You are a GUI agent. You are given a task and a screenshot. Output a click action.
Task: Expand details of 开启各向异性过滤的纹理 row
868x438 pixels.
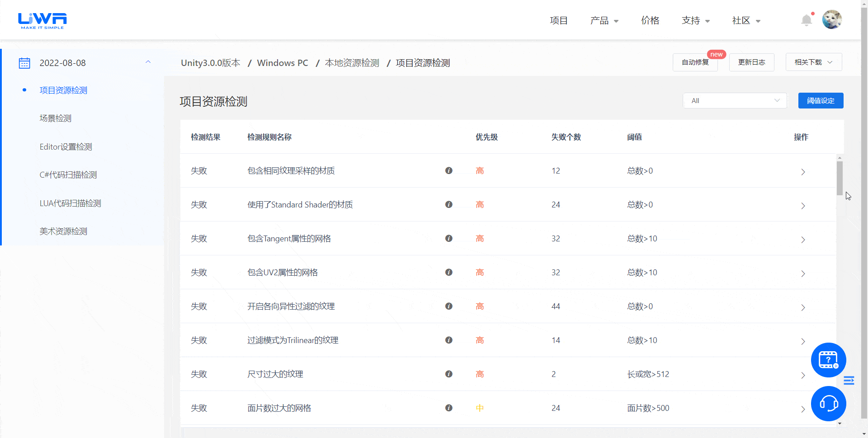[x=803, y=307]
